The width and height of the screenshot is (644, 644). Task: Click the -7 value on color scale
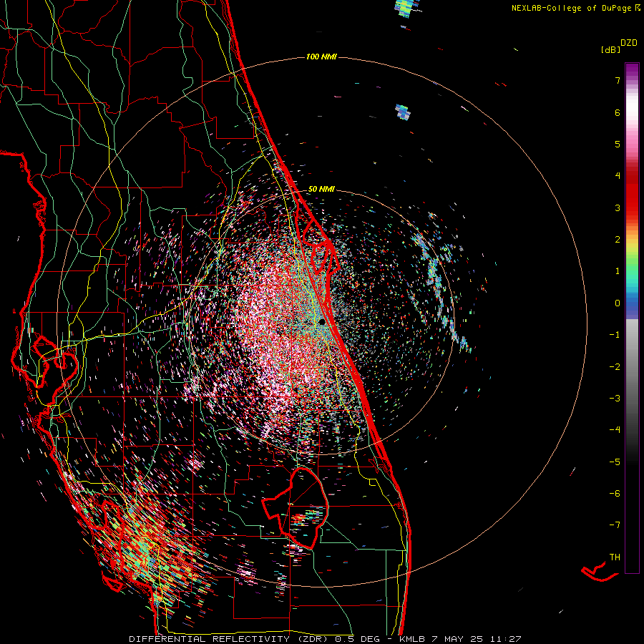pos(615,525)
